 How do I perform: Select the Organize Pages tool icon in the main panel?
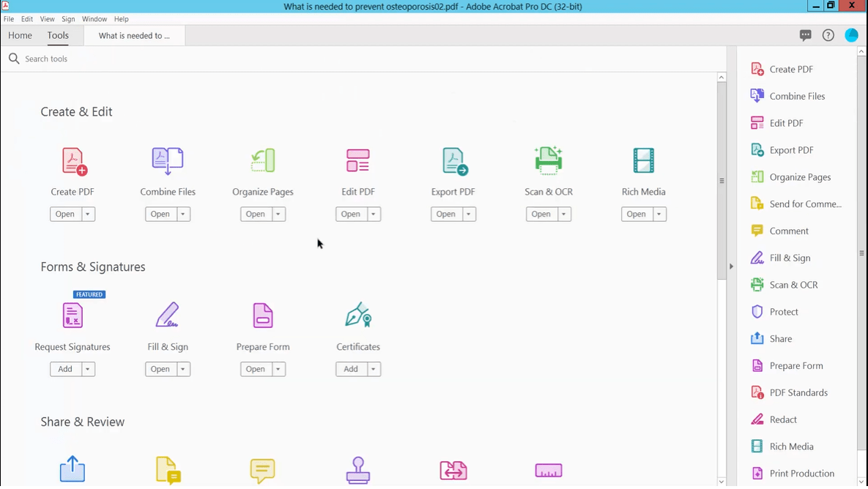[x=263, y=160]
